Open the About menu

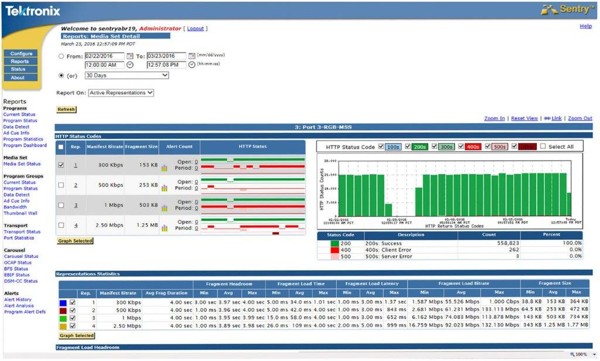21,77
